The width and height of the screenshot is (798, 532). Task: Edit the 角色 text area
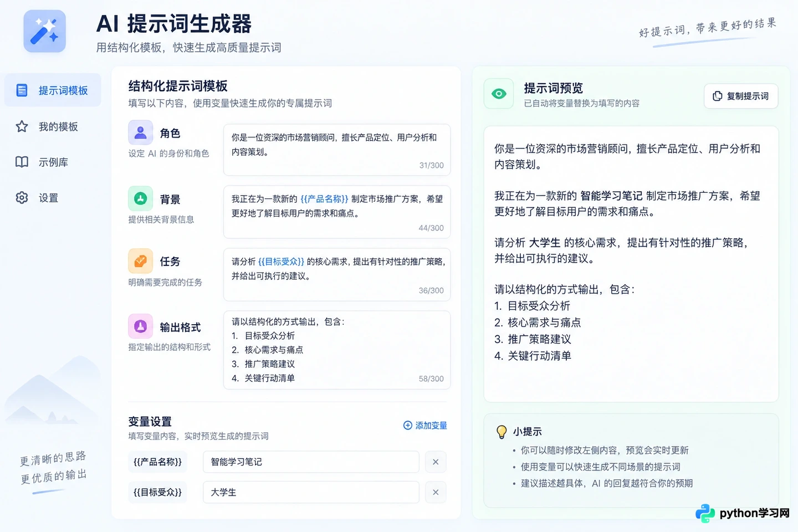click(337, 150)
